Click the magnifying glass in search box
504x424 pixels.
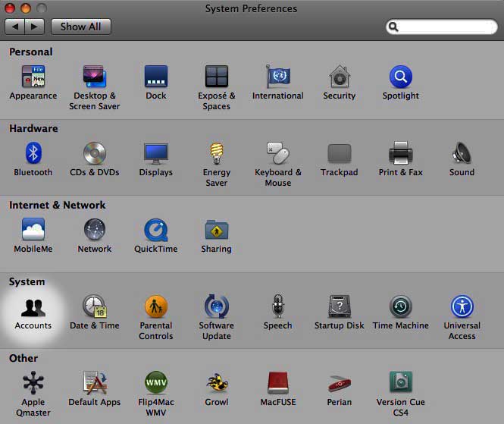393,27
